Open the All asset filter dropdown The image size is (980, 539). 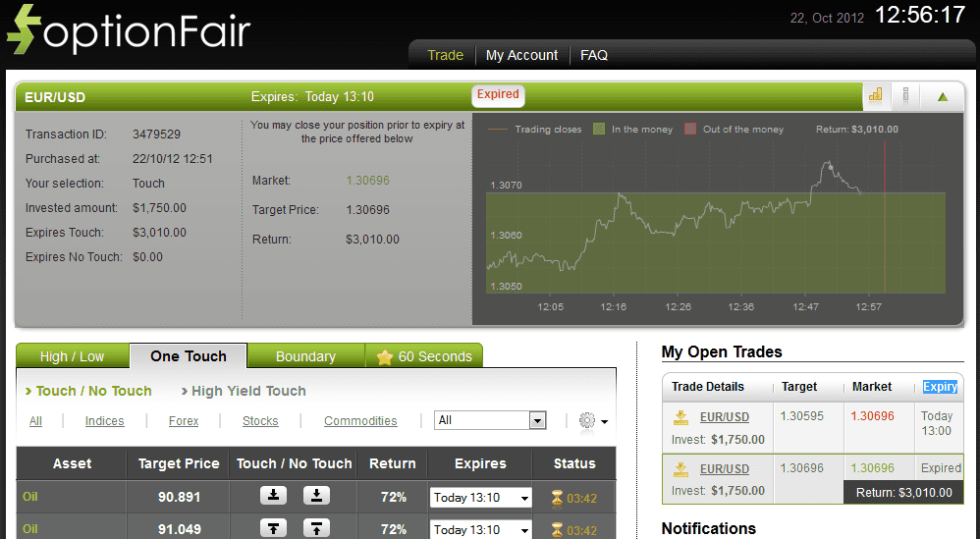[x=490, y=420]
